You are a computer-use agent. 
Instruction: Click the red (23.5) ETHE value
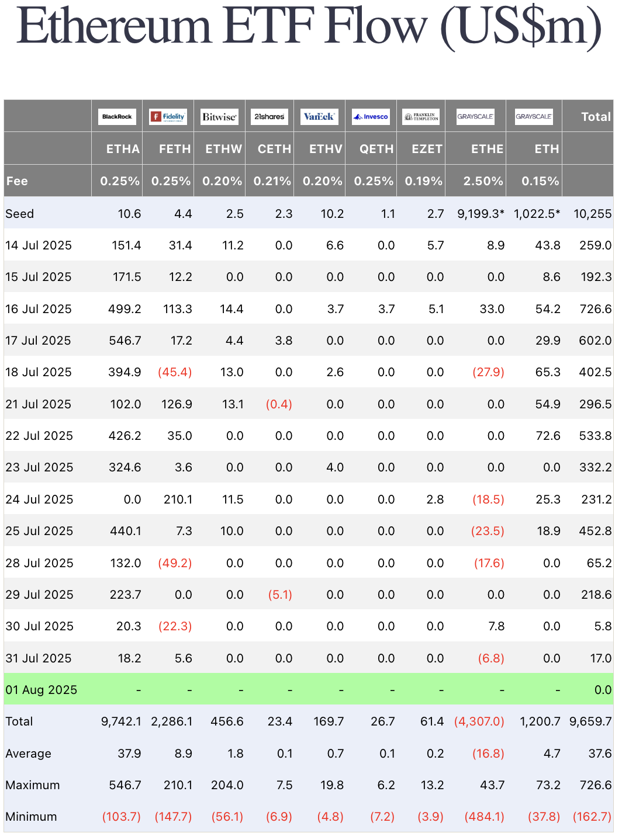pos(488,531)
